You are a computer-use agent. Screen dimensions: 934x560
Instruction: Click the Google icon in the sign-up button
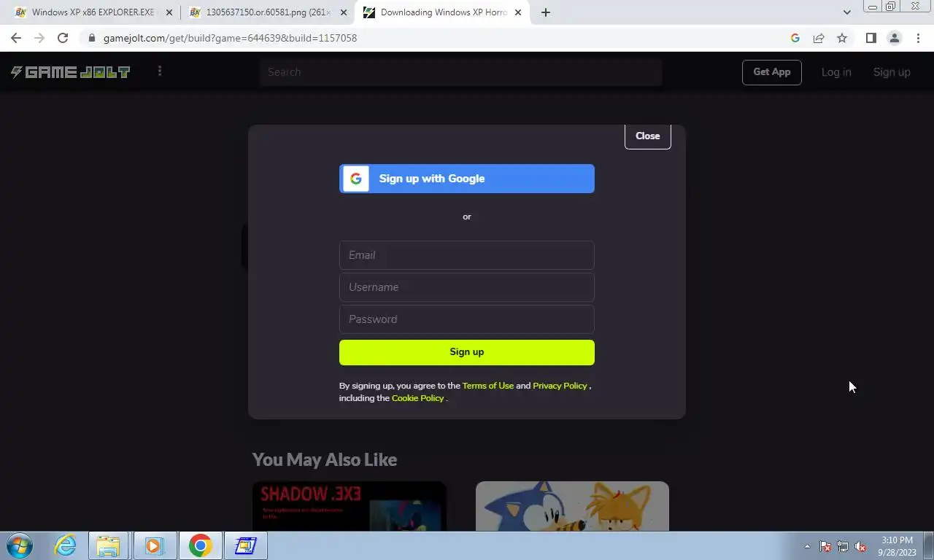coord(356,179)
